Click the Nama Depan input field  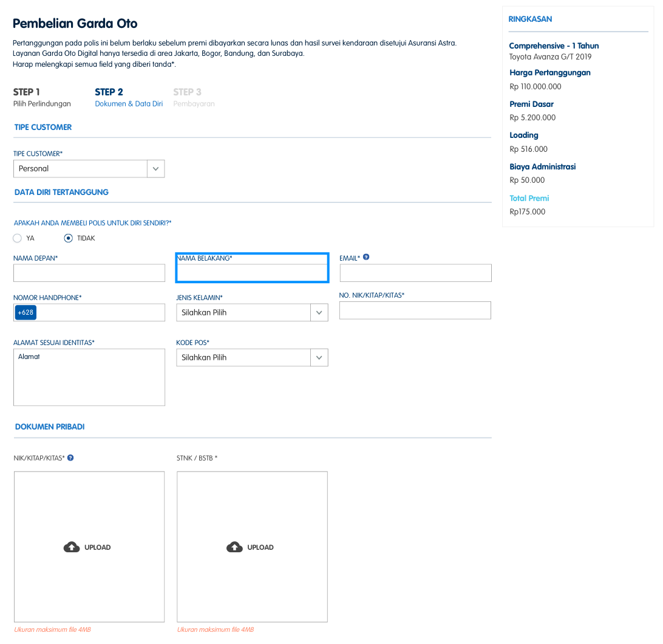point(89,273)
